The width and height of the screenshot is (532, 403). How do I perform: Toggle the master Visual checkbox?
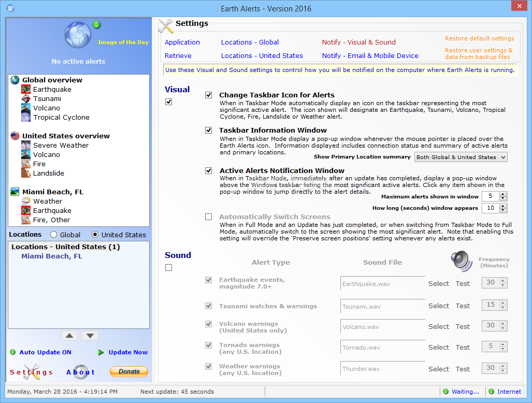169,102
